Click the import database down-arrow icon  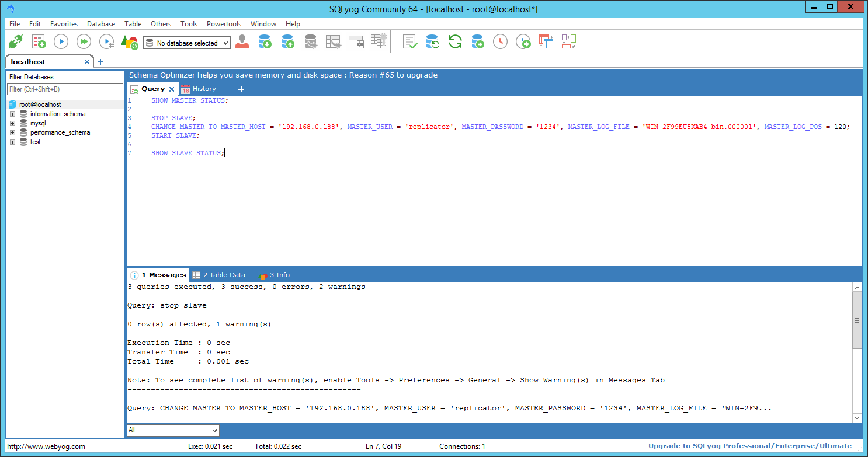pos(265,42)
